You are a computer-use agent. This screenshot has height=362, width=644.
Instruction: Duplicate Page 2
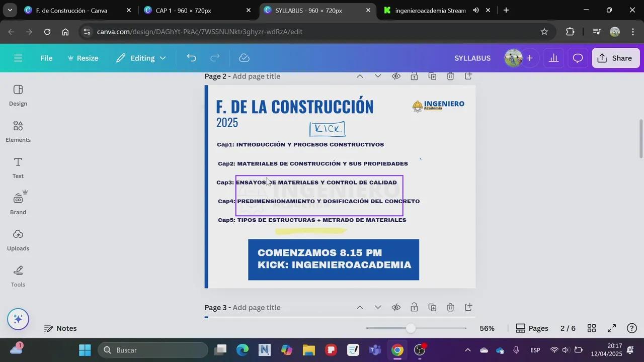click(x=432, y=76)
